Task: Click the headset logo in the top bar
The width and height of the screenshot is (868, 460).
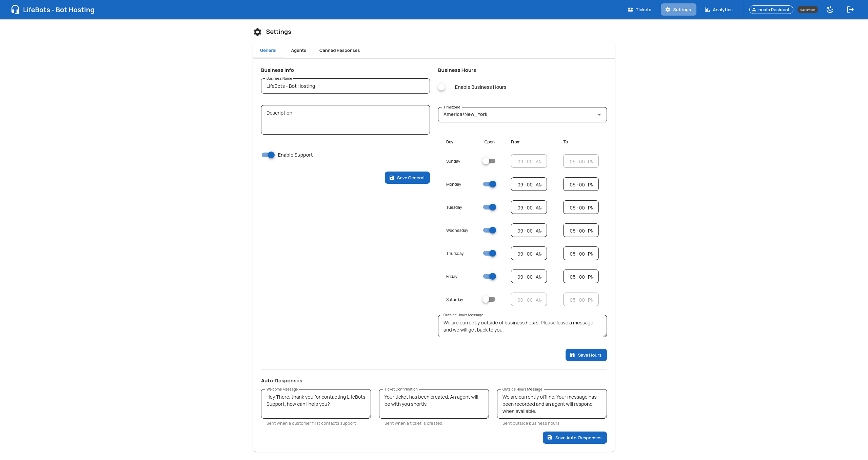Action: [x=15, y=9]
